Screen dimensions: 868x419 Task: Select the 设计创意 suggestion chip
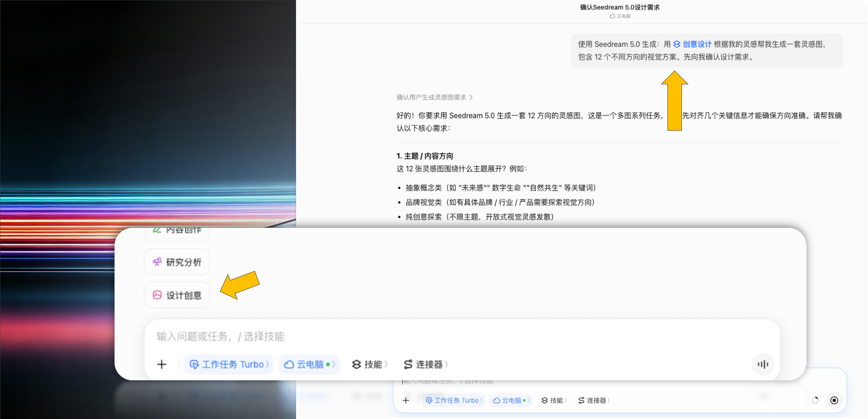[x=177, y=295]
